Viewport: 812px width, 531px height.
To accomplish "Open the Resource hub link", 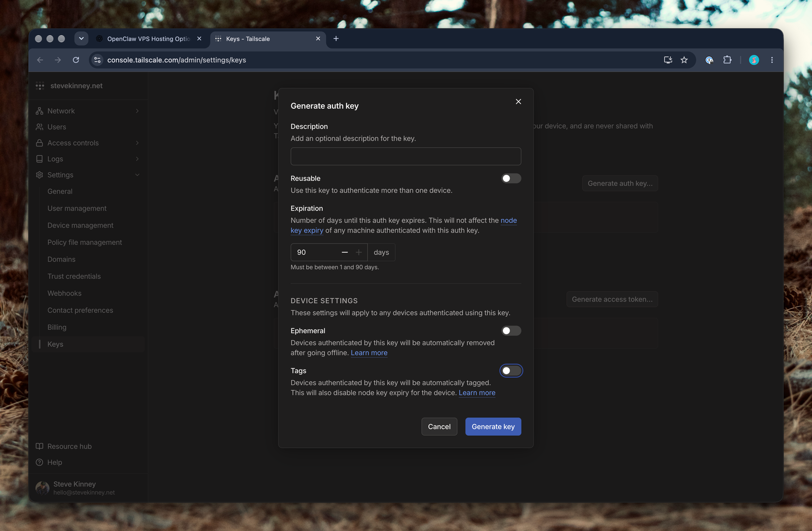I will (70, 446).
